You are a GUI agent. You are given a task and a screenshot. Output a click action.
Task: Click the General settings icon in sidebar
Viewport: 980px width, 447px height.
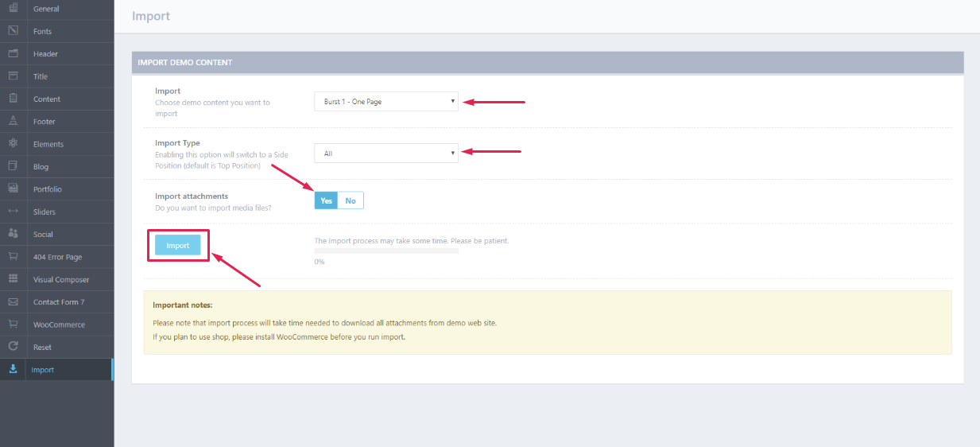[x=13, y=9]
